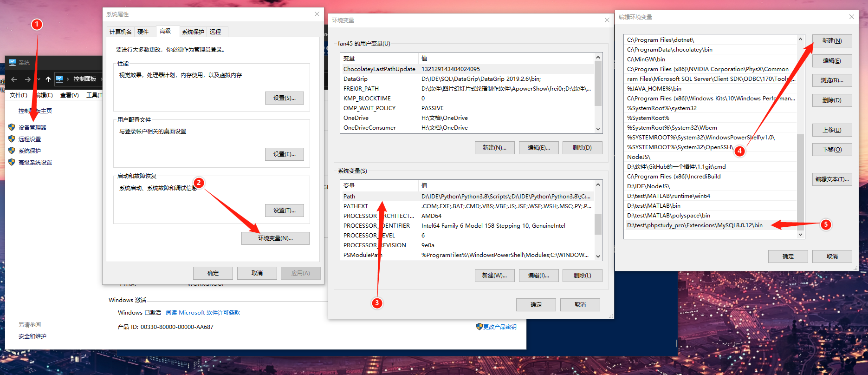Click the shield icon beside 设备管理器
This screenshot has height=375, width=868.
tap(12, 127)
